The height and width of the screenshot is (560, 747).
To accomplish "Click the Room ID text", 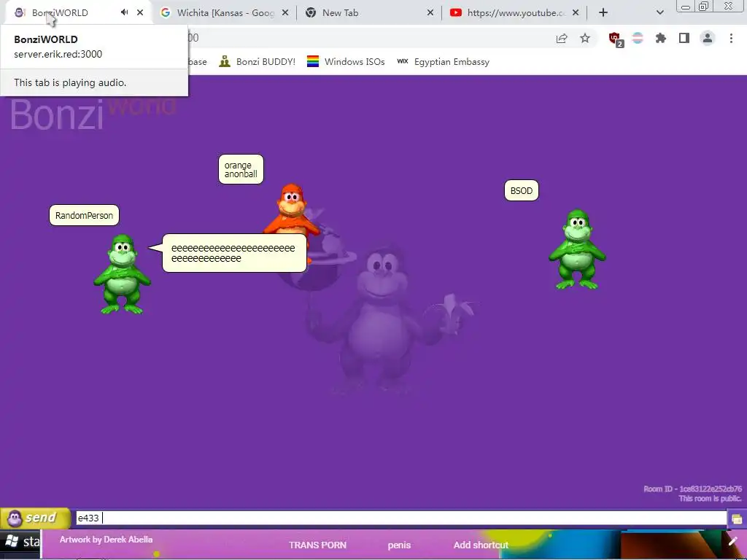I will [693, 489].
